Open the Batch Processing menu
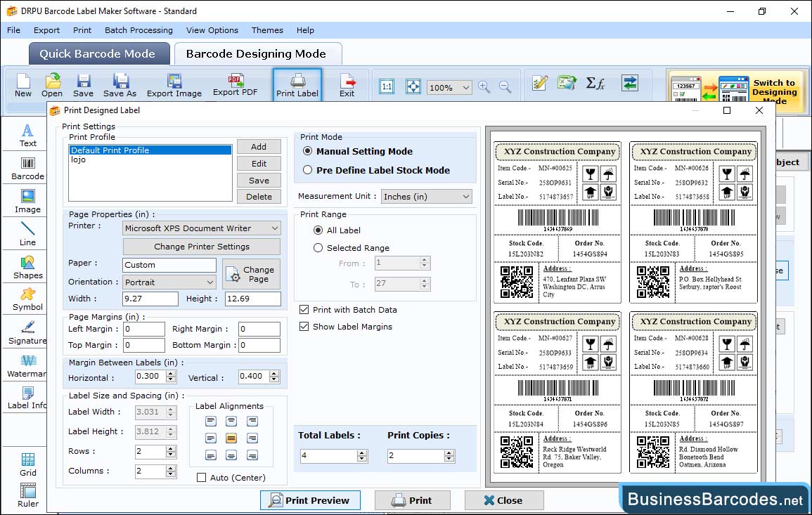Viewport: 812px width, 515px height. [138, 30]
